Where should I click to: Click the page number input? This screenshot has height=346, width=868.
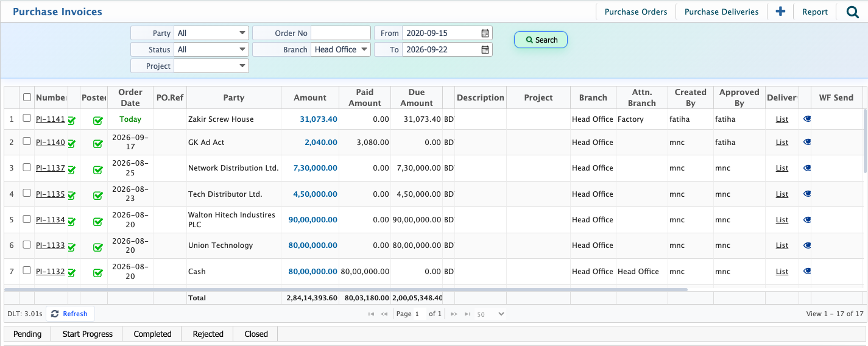(418, 314)
